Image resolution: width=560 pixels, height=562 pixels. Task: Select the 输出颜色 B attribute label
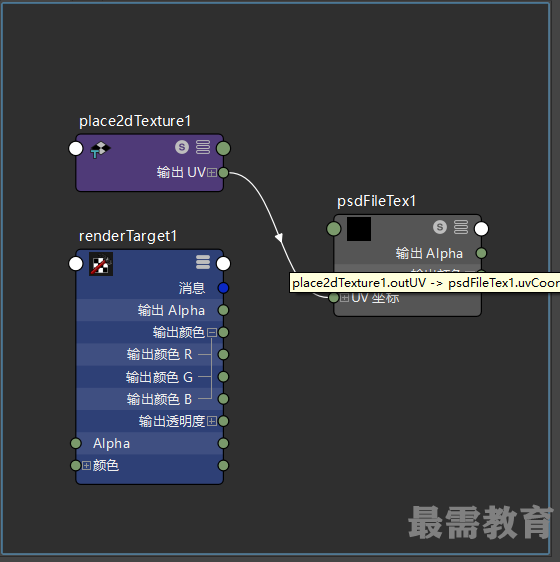pyautogui.click(x=159, y=399)
